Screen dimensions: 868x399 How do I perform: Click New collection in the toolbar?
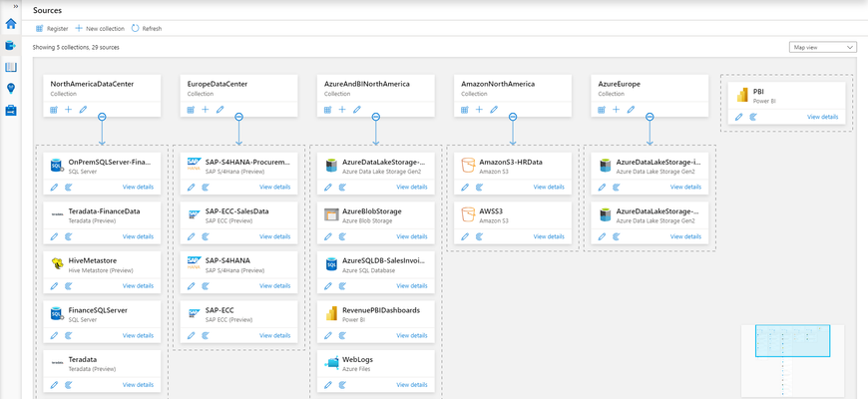100,28
